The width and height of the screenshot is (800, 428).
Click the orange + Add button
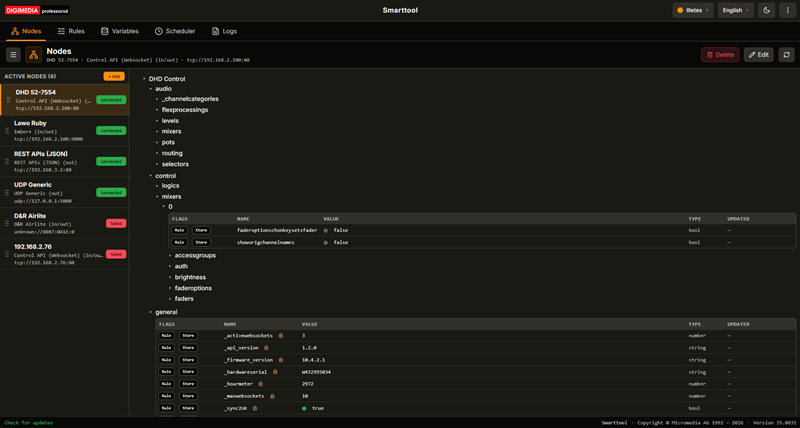pos(114,76)
